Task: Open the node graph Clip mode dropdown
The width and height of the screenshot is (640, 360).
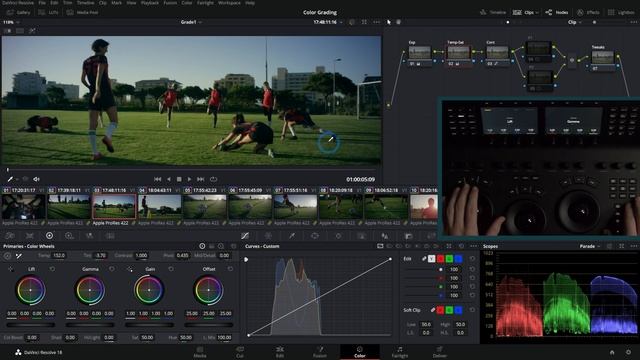Action: point(574,22)
